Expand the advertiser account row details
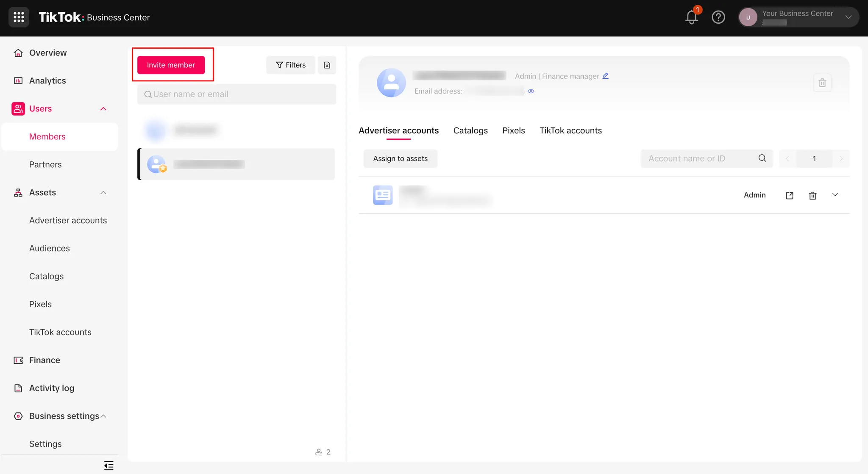868x474 pixels. point(835,195)
